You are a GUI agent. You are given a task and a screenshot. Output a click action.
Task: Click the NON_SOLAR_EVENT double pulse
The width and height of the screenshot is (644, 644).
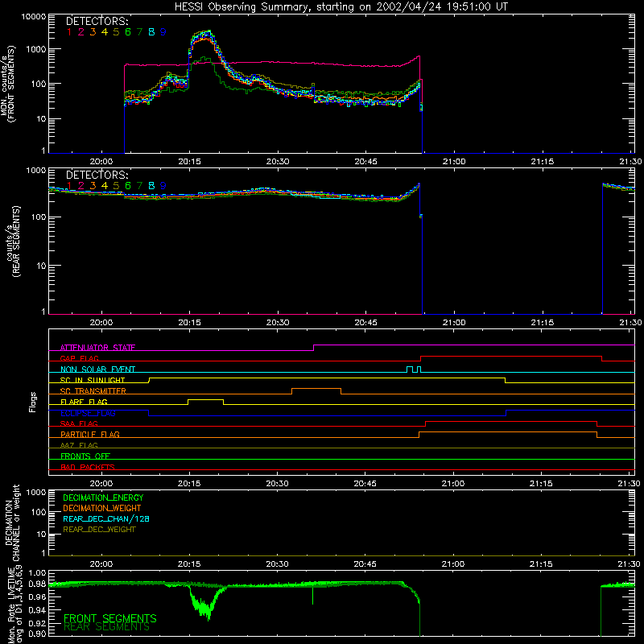(414, 369)
